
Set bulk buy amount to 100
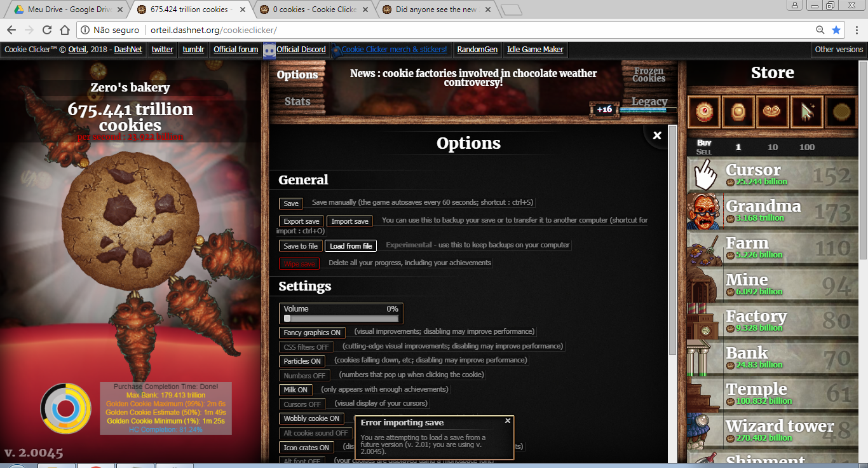click(807, 147)
